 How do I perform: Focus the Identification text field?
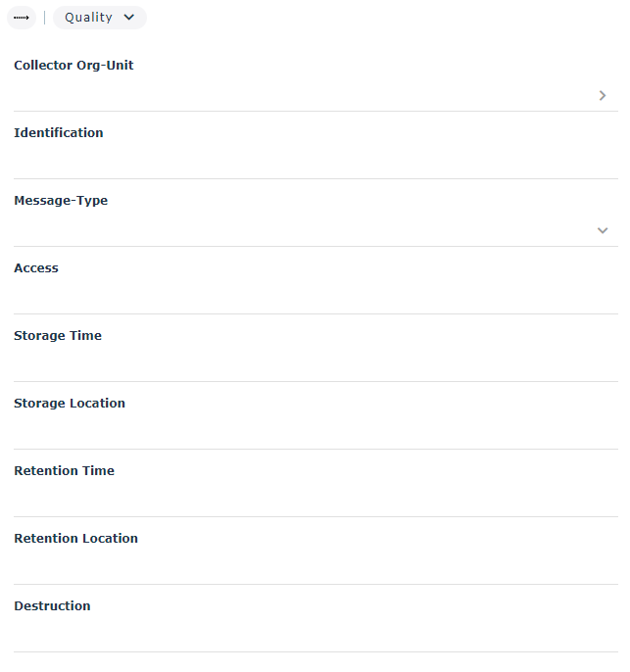tap(314, 162)
